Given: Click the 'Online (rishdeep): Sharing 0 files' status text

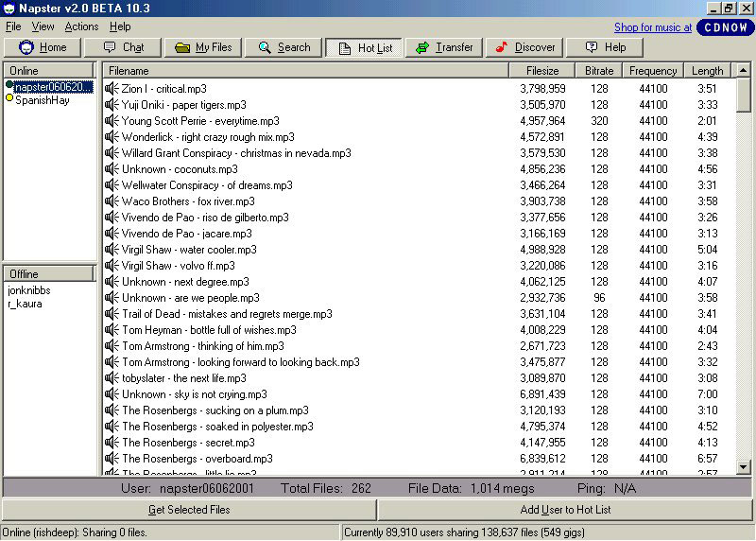Looking at the screenshot, I should pos(75,532).
